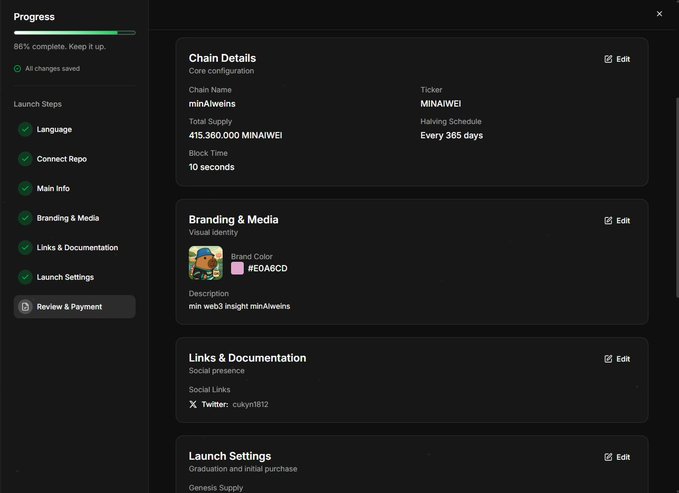Click the total supply 415.360.000 MINAIWEI
Image resolution: width=679 pixels, height=493 pixels.
click(235, 135)
